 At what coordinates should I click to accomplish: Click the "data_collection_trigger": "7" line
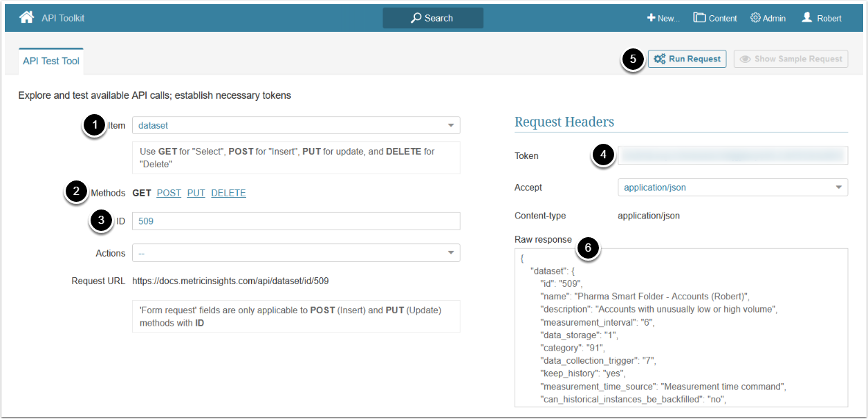[x=598, y=361]
